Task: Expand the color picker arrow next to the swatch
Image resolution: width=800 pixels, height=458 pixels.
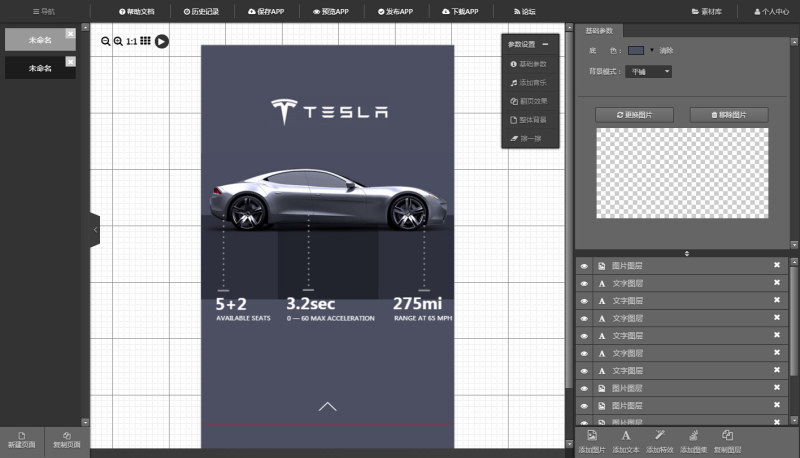Action: [652, 50]
